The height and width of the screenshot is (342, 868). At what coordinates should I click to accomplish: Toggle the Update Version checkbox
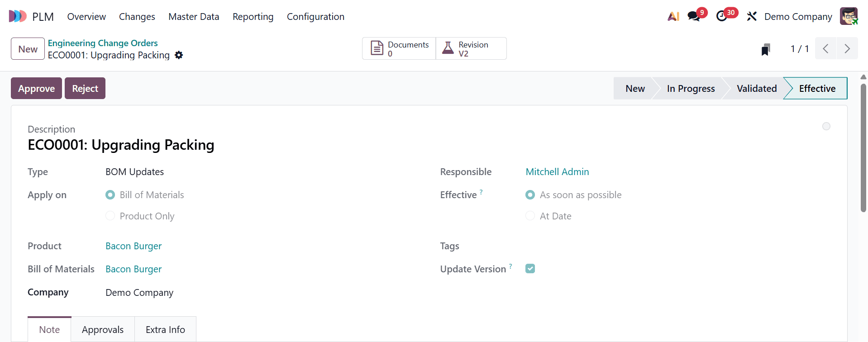point(530,269)
